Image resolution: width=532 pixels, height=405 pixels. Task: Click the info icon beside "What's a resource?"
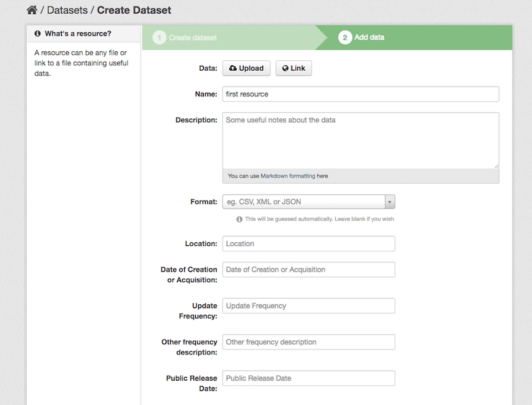[38, 34]
